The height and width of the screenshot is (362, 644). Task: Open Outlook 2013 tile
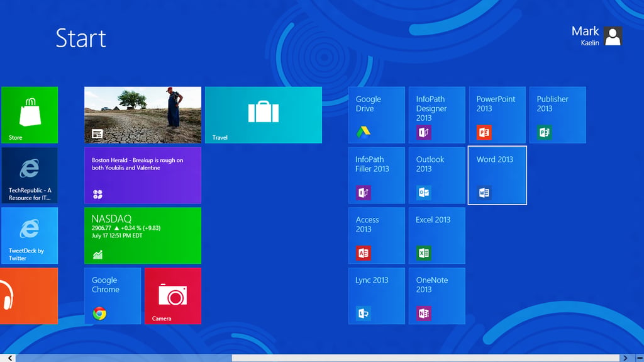tap(437, 175)
